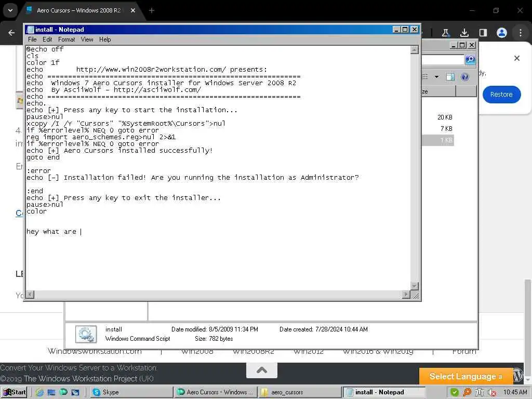Open the Select Language button

click(465, 376)
